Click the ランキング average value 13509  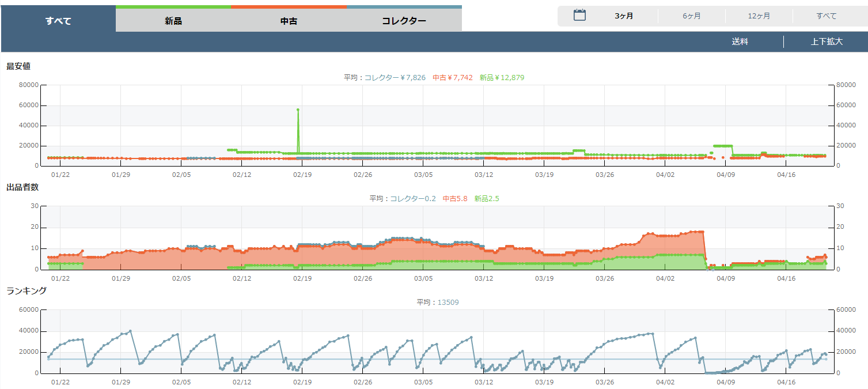tap(448, 303)
